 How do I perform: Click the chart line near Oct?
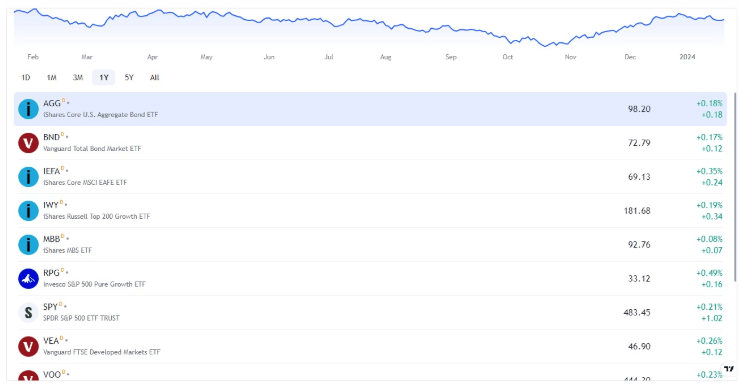click(508, 40)
